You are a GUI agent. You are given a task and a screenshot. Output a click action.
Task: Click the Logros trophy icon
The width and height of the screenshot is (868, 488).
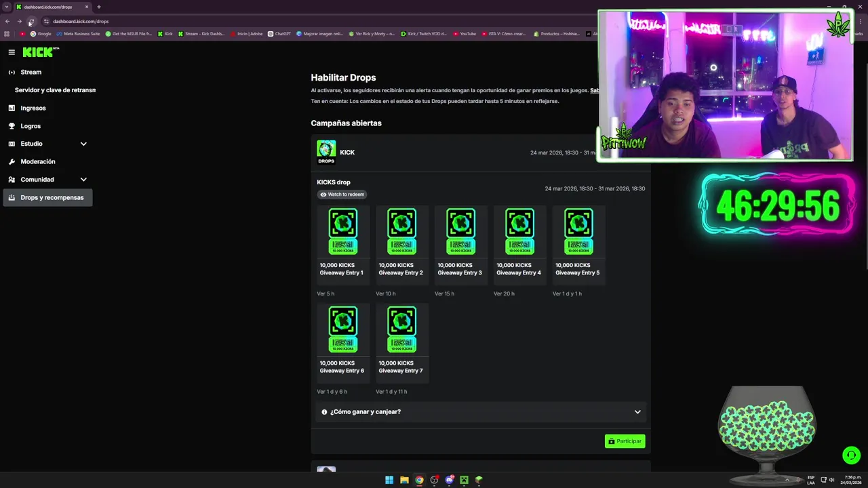[12, 126]
